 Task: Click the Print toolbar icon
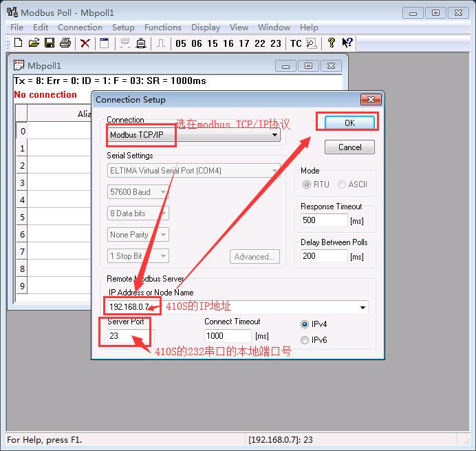(x=65, y=43)
